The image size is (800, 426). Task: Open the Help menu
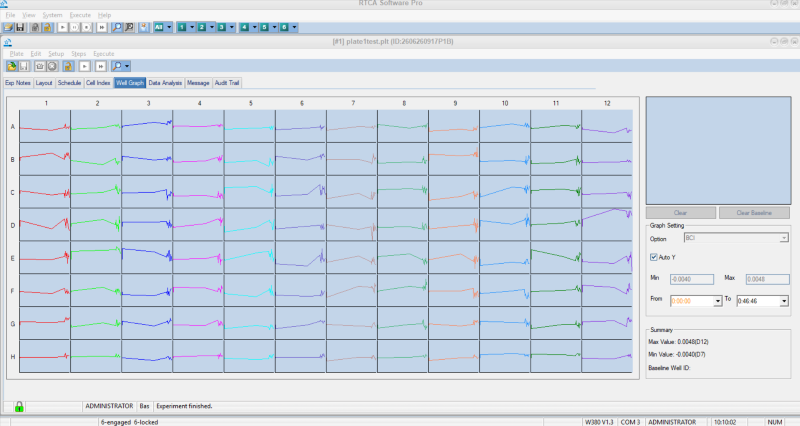pos(104,15)
